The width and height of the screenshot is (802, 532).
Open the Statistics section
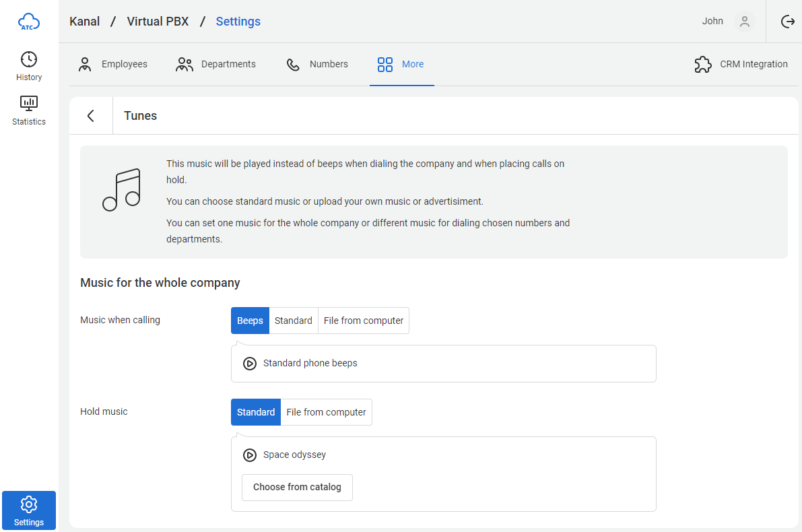click(29, 110)
